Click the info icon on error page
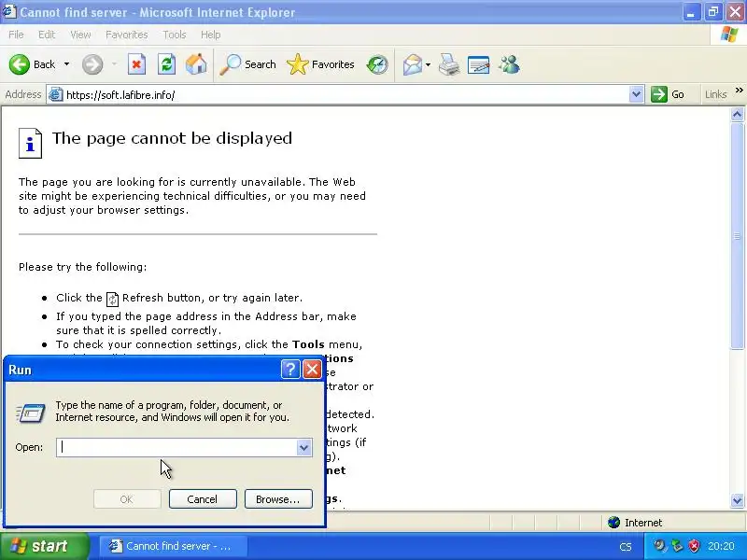The width and height of the screenshot is (747, 560). tap(31, 143)
